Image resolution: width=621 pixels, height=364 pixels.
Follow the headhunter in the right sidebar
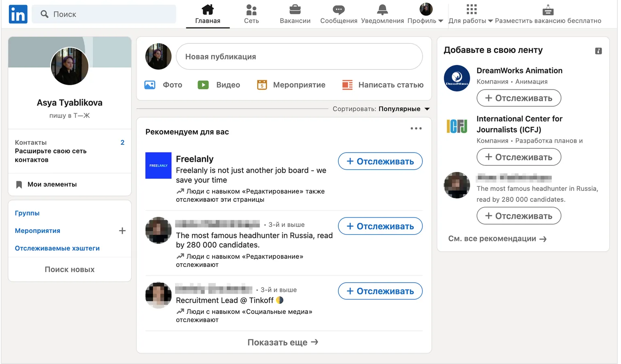point(519,216)
